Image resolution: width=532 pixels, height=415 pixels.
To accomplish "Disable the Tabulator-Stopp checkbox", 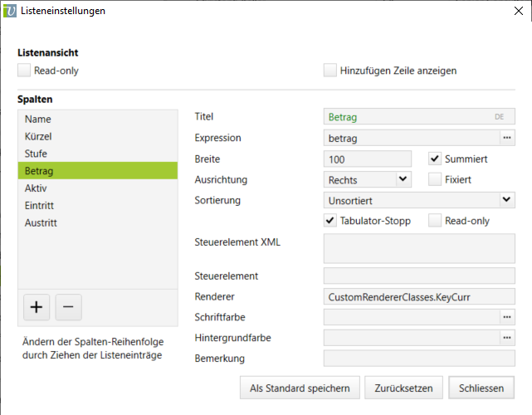I will 330,221.
